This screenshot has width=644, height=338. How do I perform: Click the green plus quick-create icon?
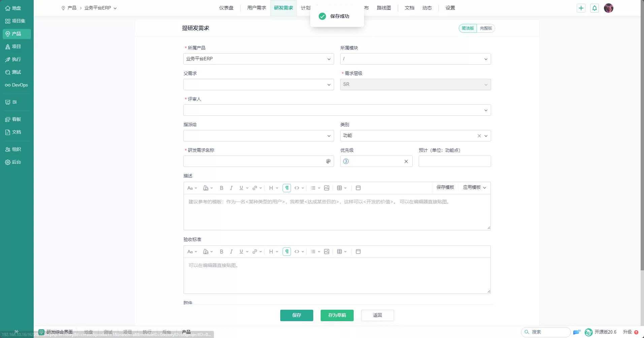[581, 8]
